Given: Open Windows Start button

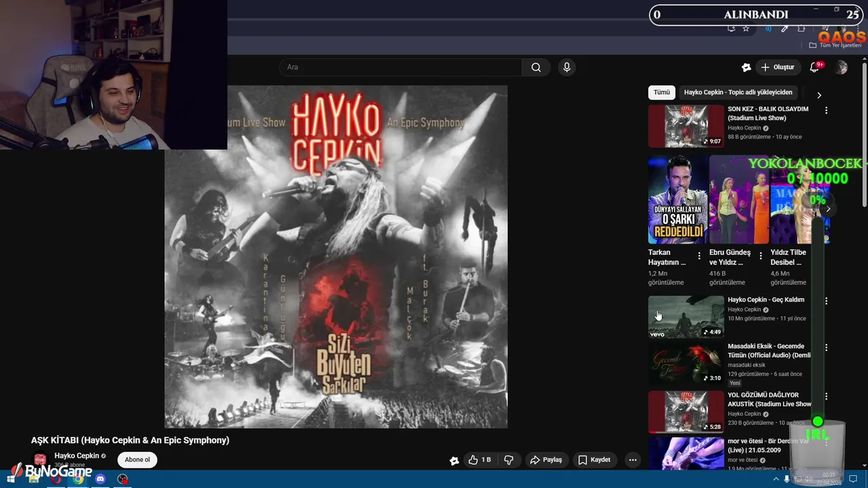Looking at the screenshot, I should [11, 479].
